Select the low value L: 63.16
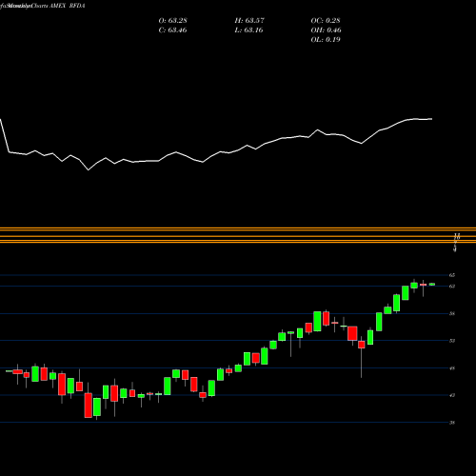Screen dimensions: 476x476 pyautogui.click(x=249, y=30)
